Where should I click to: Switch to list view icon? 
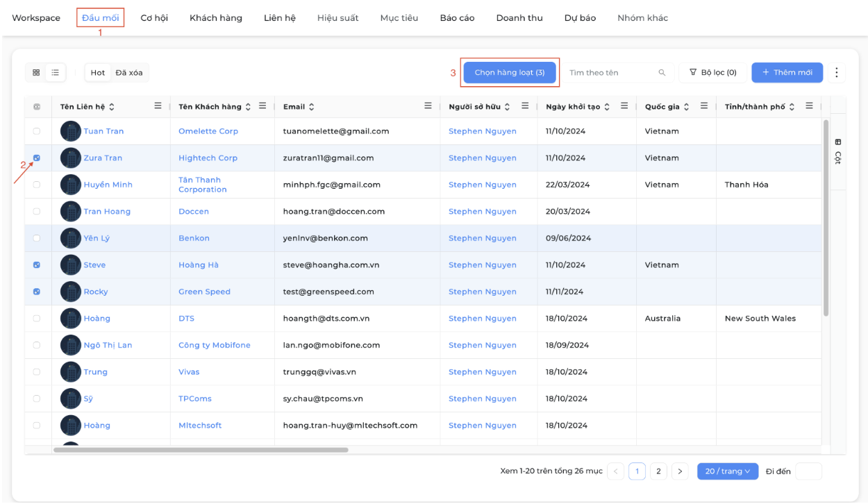point(54,72)
